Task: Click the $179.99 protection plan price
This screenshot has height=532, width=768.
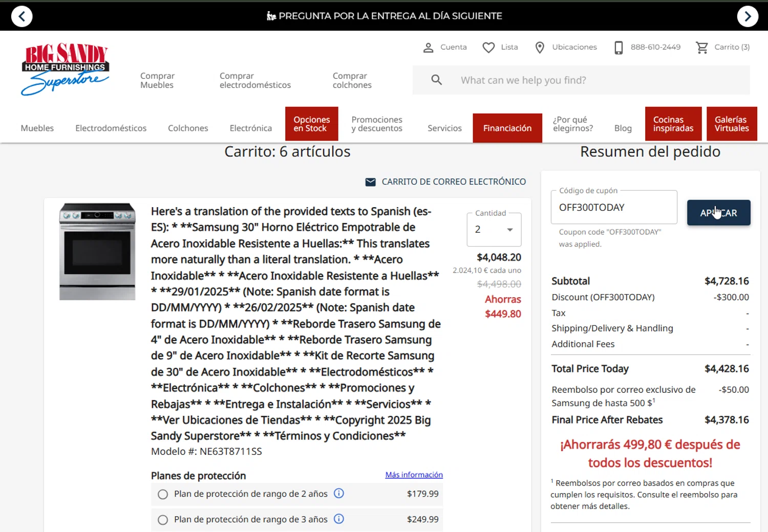Action: (x=422, y=494)
